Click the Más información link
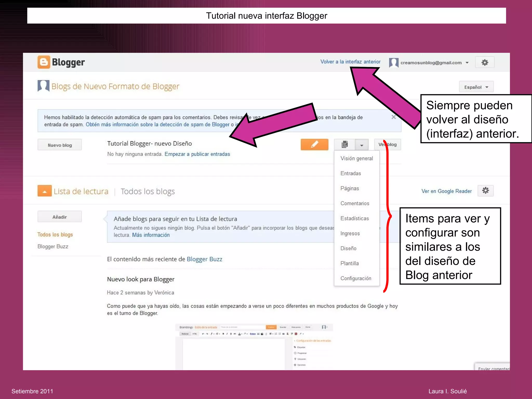Image resolution: width=532 pixels, height=399 pixels. point(151,235)
